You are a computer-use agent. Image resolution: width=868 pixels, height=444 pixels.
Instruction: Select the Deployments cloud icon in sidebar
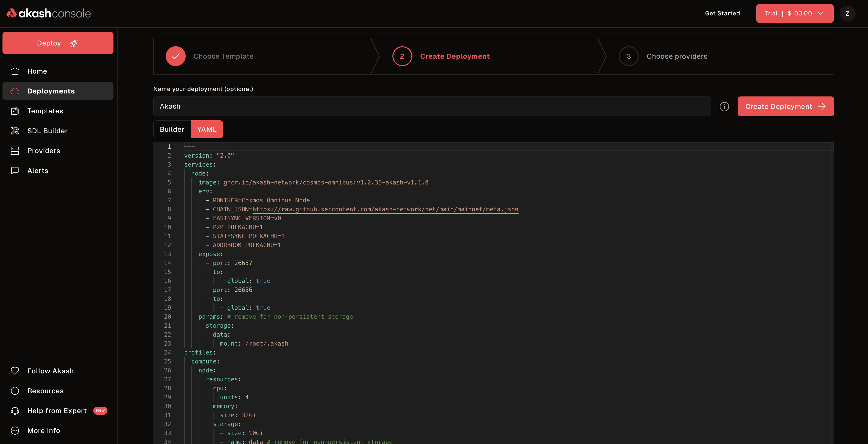coord(15,91)
